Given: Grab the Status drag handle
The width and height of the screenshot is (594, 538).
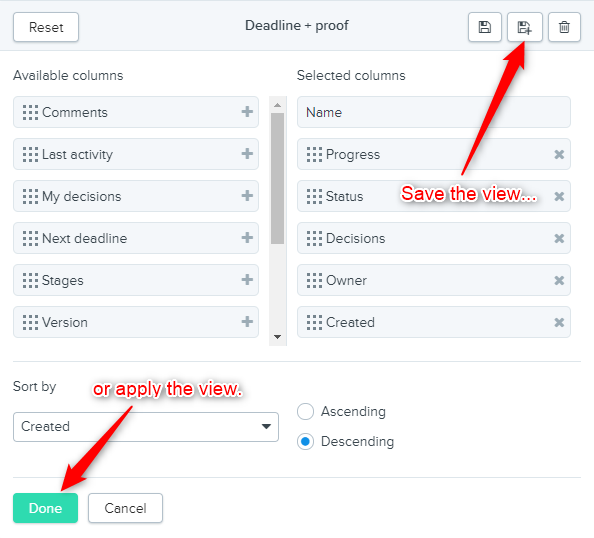Looking at the screenshot, I should 314,197.
